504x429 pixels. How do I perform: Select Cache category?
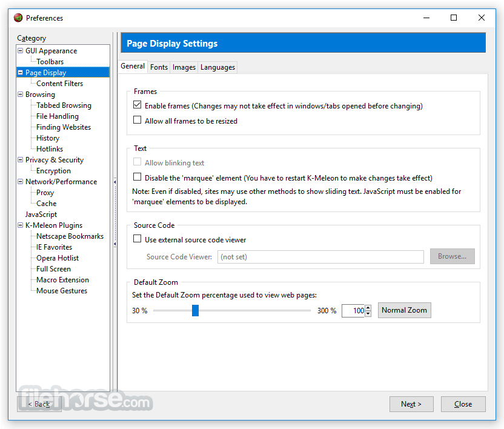(x=46, y=204)
